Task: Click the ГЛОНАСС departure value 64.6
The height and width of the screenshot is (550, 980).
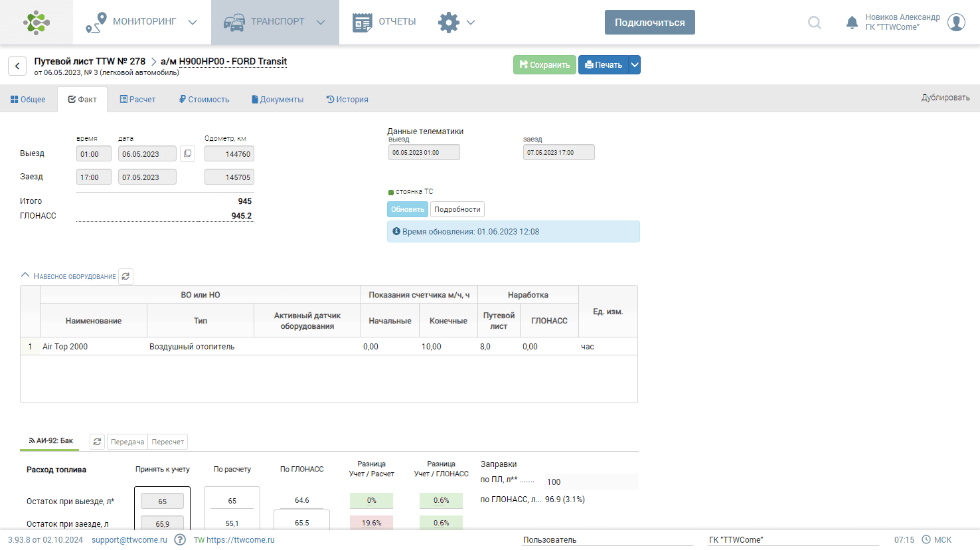Action: tap(302, 500)
